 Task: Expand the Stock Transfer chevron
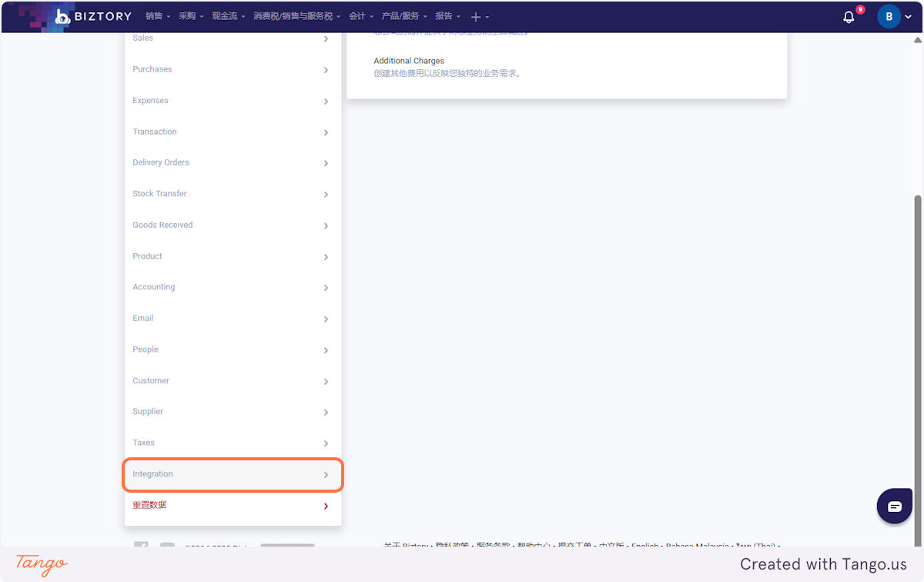pos(326,195)
